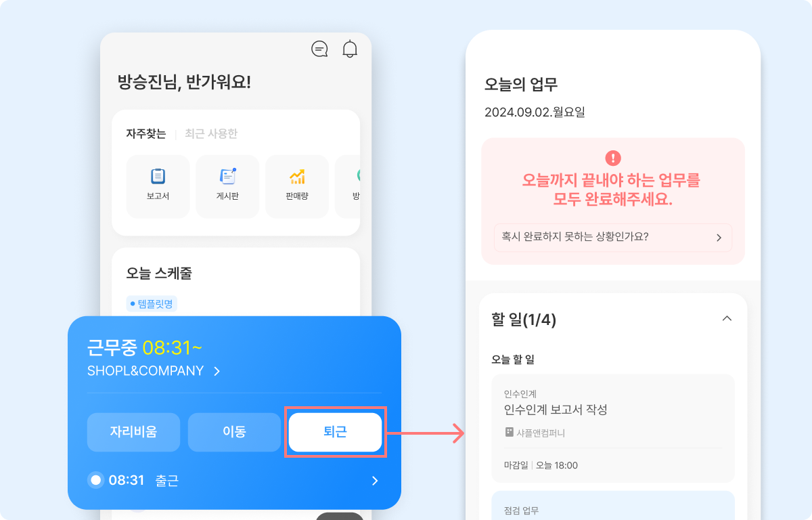Open the chat messages icon
The height and width of the screenshot is (520, 812).
point(319,49)
